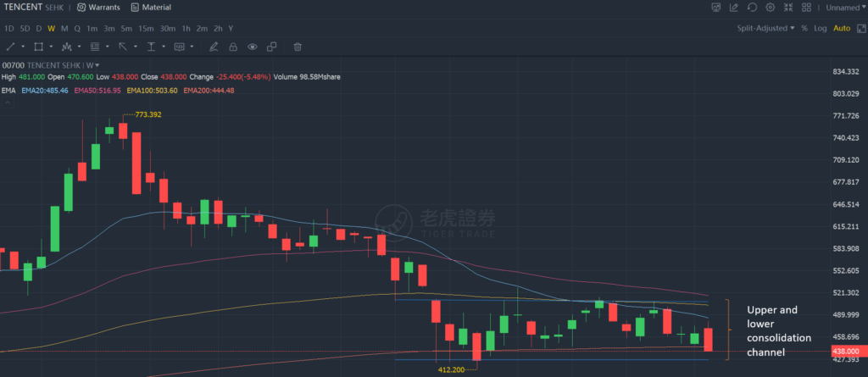Toggle Log scale mode
Screen dimensions: 868x377
click(821, 28)
